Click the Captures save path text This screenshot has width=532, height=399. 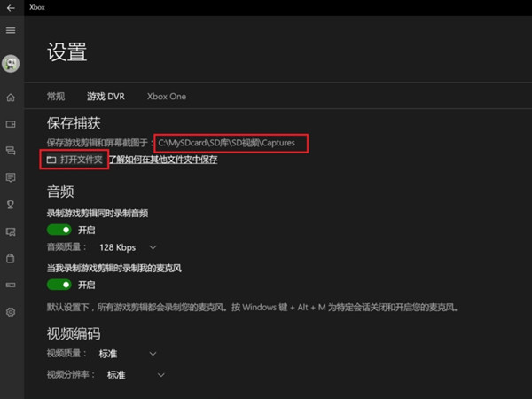tap(227, 143)
